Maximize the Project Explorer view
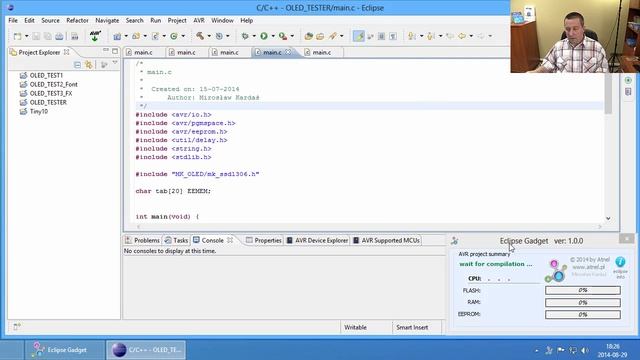 tap(115, 51)
